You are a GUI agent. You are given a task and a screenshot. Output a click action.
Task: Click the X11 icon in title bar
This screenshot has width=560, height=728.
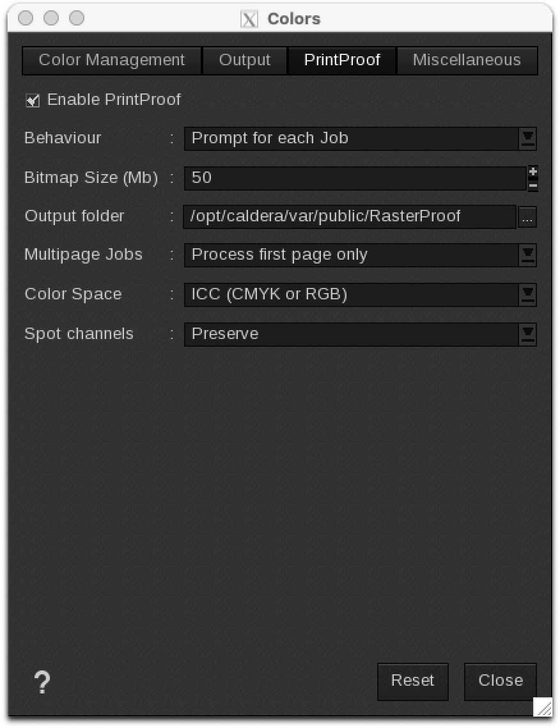pos(249,19)
